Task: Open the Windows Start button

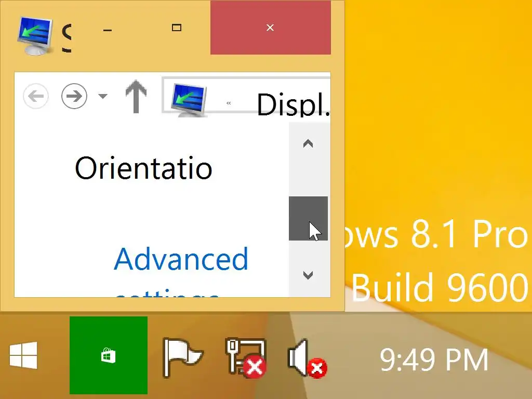Action: click(x=23, y=355)
